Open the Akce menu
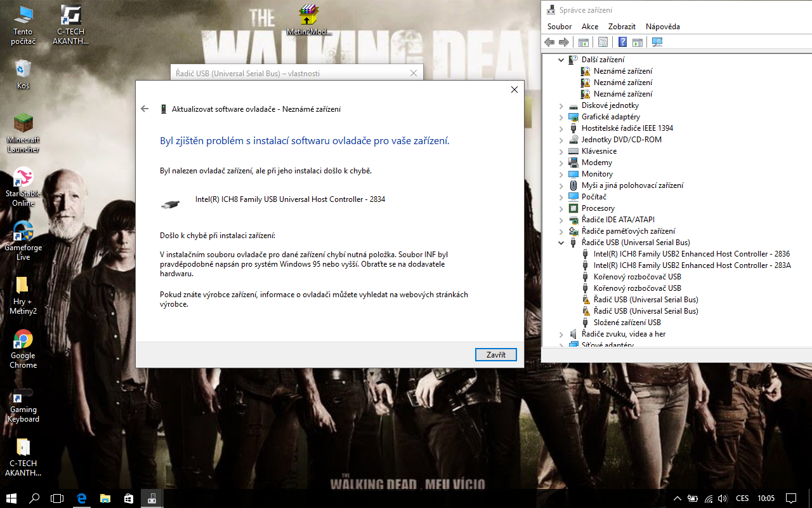This screenshot has width=812, height=508. [590, 27]
